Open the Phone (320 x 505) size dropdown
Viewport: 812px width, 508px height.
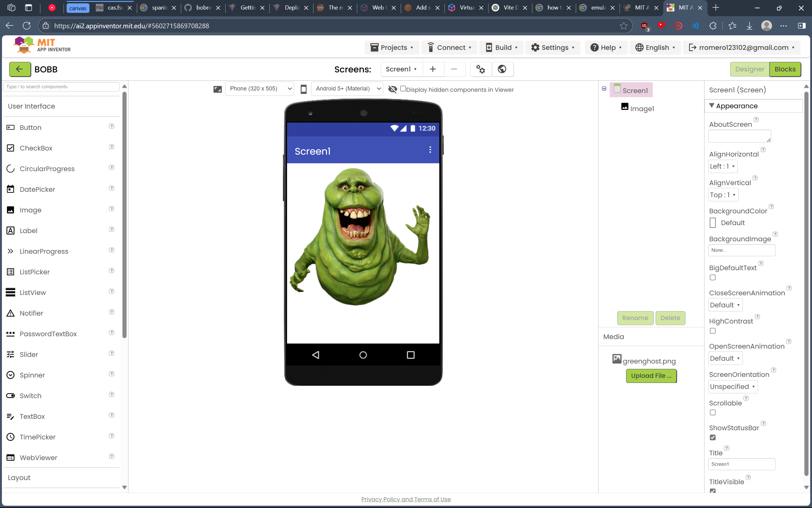[260, 89]
